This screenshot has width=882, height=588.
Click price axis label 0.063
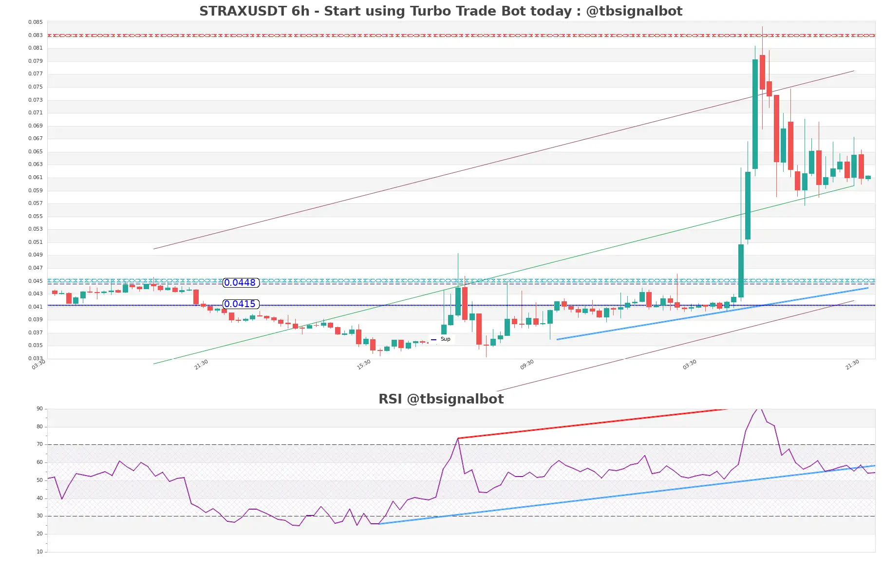click(x=35, y=165)
